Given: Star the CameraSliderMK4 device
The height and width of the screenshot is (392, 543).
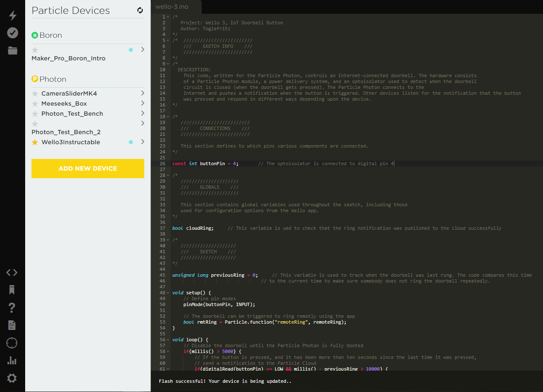Looking at the screenshot, I should click(35, 93).
